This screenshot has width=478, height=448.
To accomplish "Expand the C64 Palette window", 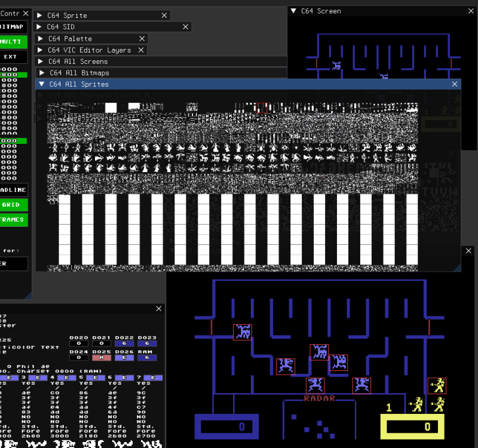I will 40,39.
